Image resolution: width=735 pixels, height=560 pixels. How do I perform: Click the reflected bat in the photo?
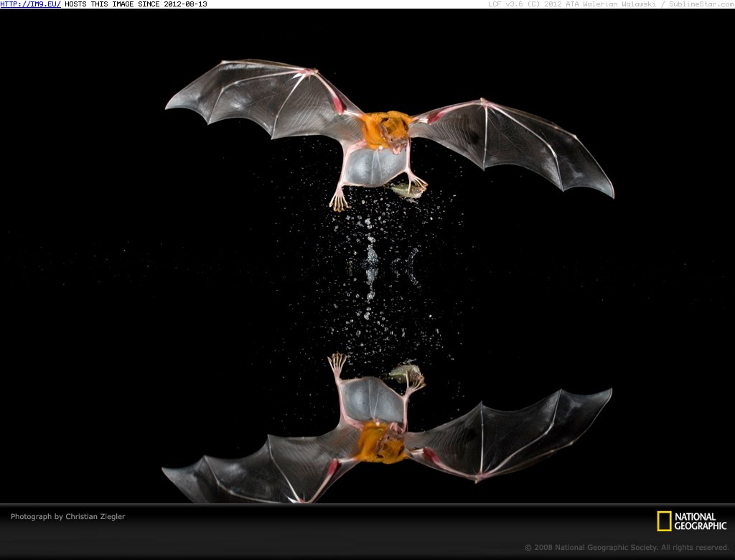coord(387,428)
